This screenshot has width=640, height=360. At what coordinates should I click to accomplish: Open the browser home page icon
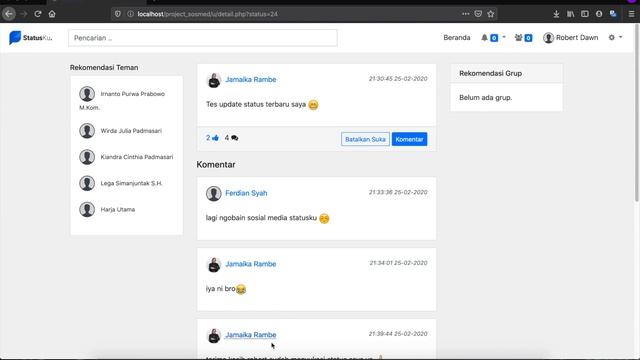52,14
